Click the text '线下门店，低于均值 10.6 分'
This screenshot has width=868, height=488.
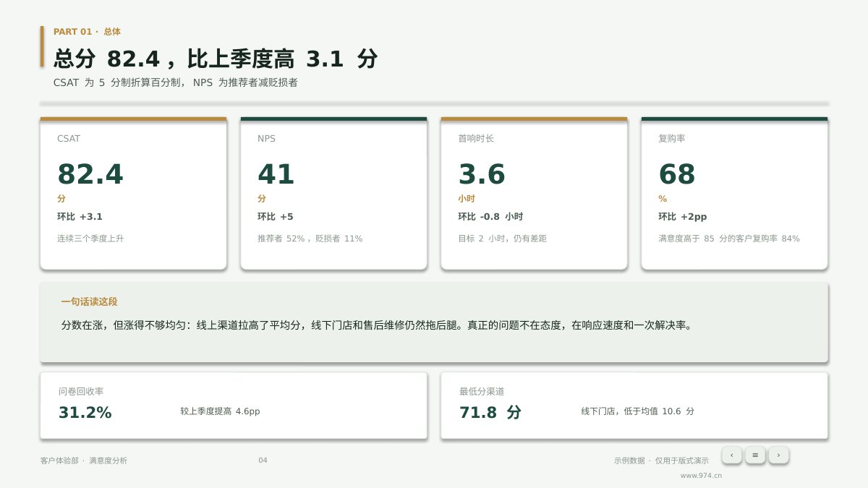[x=637, y=411]
